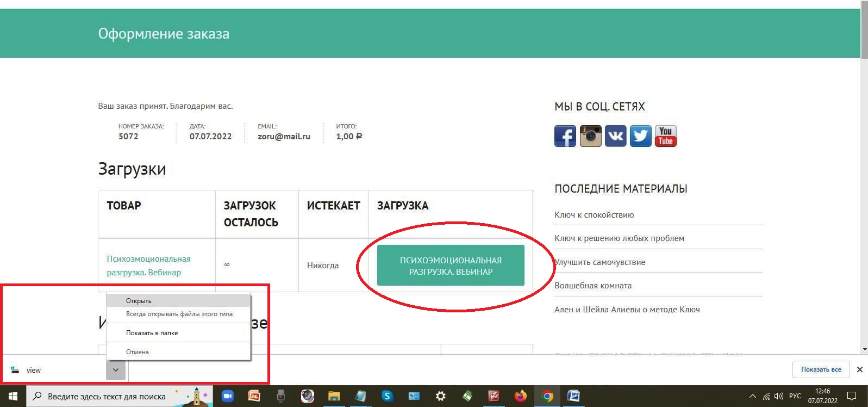Image resolution: width=868 pixels, height=407 pixels.
Task: Click order number '5072'
Action: (x=128, y=137)
